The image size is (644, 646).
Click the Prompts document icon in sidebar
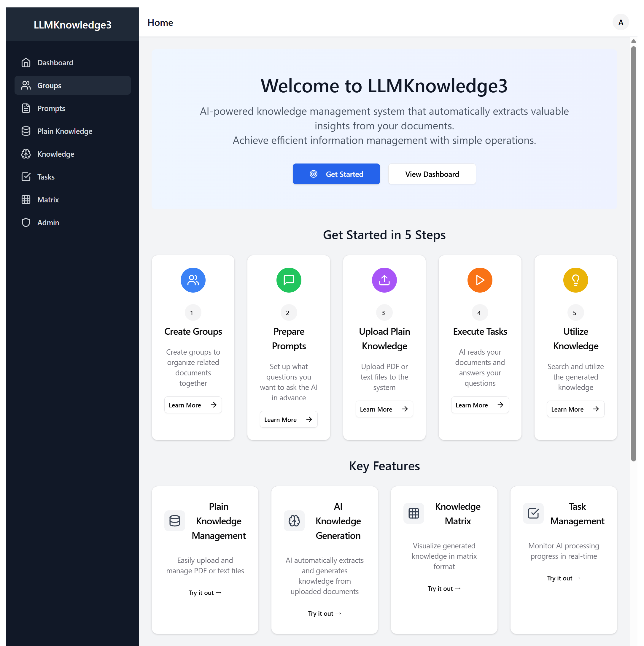(26, 108)
